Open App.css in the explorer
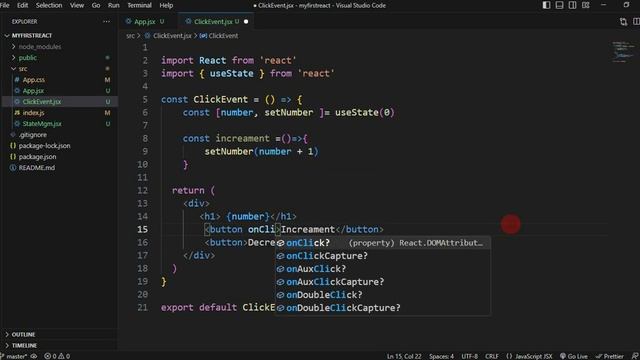This screenshot has height=360, width=640. (x=59, y=80)
